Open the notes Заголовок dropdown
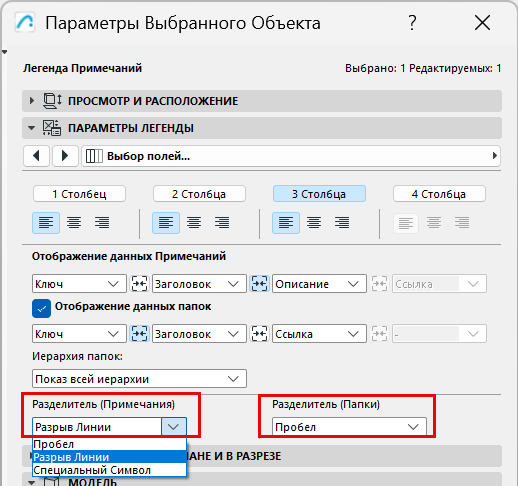The height and width of the screenshot is (486, 518). pyautogui.click(x=199, y=284)
